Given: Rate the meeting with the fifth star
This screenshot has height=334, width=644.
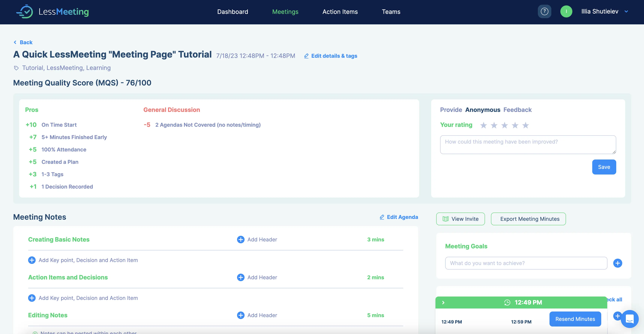Looking at the screenshot, I should click(525, 125).
